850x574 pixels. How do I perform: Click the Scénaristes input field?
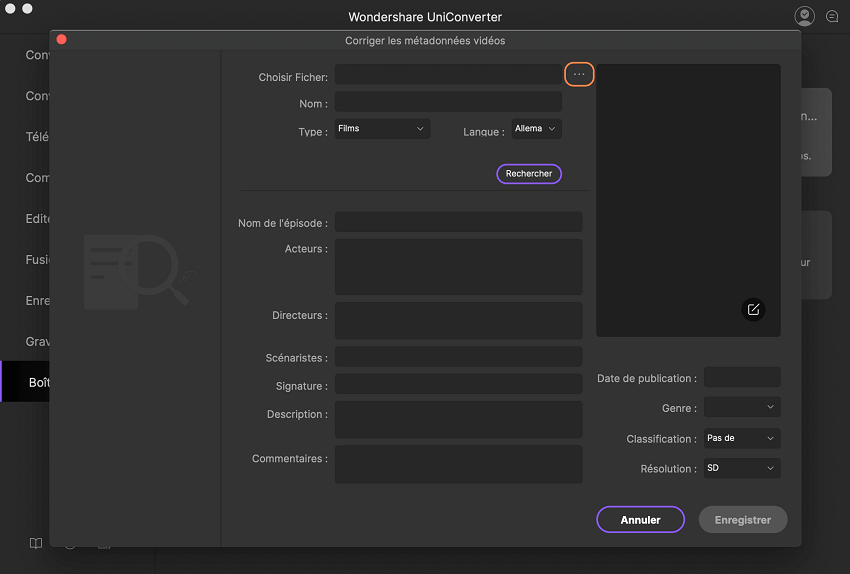click(x=459, y=357)
